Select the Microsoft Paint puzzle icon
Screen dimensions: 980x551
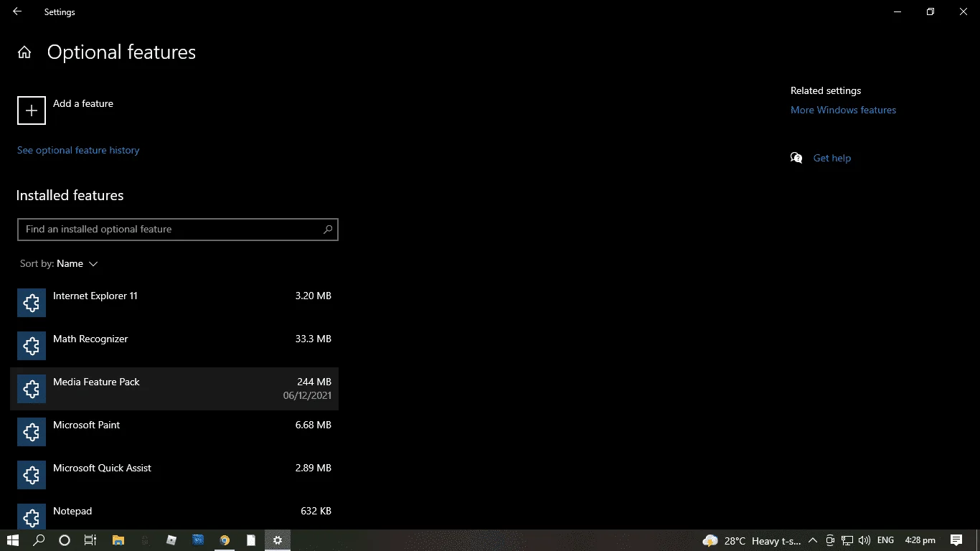pos(32,432)
